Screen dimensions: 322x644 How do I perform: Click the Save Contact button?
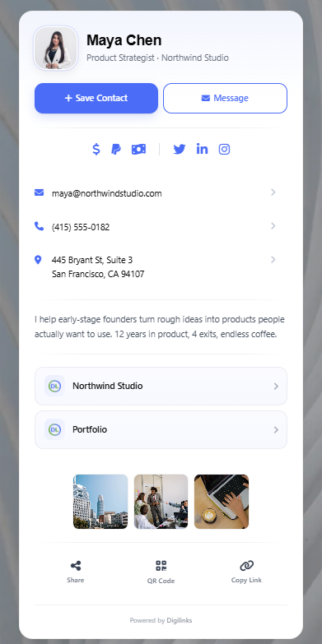pos(96,98)
